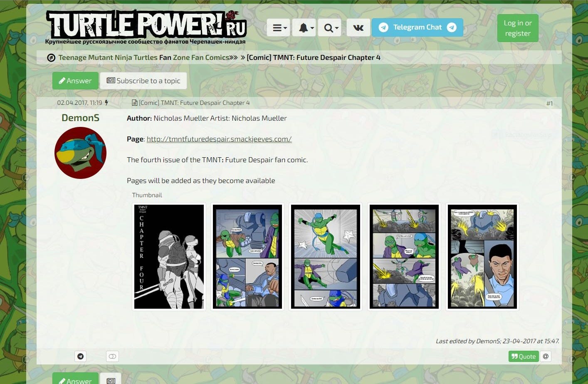This screenshot has height=384, width=588.
Task: Open Teenage Mutant Ninja Turtles breadcrumb
Action: [x=108, y=57]
